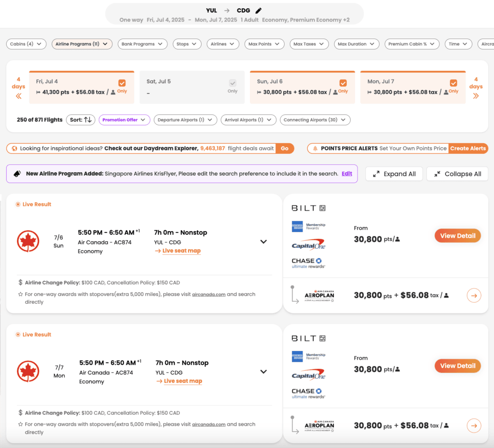Open Live seat map link for 7/7 flight
This screenshot has height=448, width=494.
click(182, 381)
